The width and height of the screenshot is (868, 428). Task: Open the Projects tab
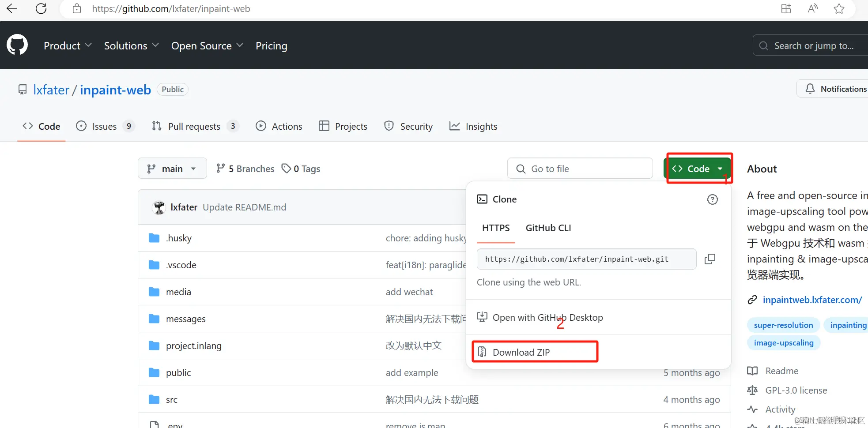(343, 126)
